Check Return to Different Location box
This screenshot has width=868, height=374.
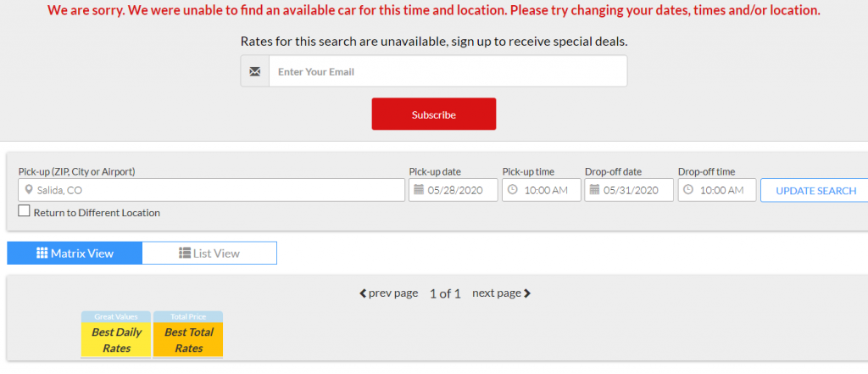[24, 212]
